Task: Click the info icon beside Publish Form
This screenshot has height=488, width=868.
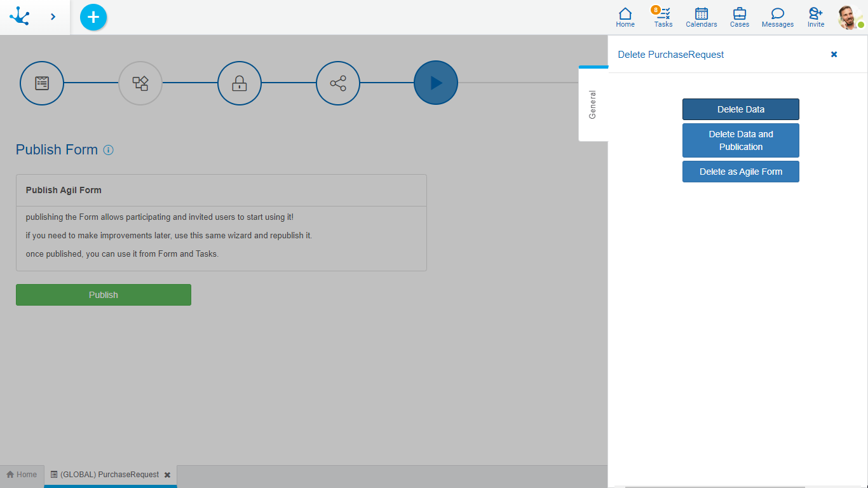Action: pyautogui.click(x=109, y=150)
